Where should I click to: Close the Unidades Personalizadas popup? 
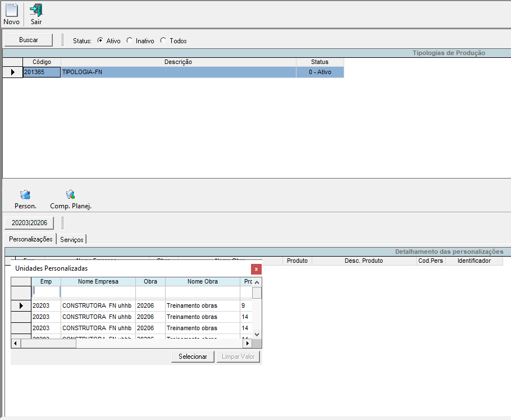[x=256, y=269]
